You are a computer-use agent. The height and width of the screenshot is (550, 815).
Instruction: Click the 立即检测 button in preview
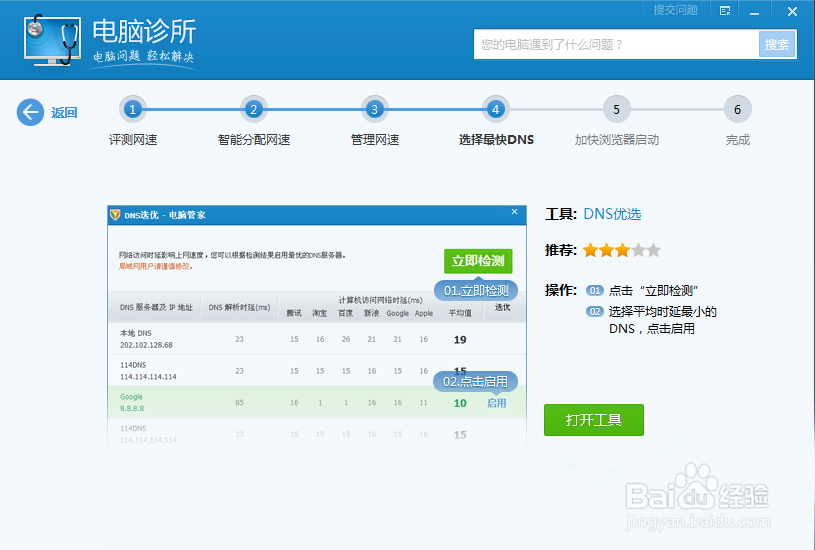(478, 261)
